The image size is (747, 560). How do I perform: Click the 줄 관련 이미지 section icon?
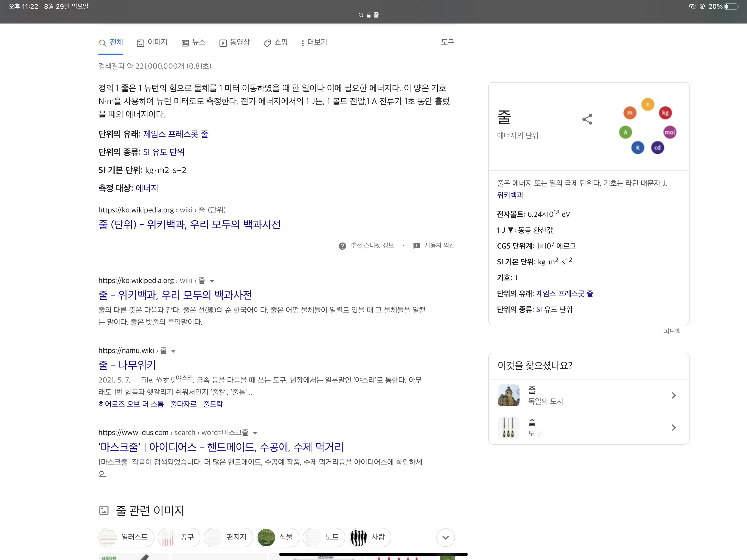104,510
